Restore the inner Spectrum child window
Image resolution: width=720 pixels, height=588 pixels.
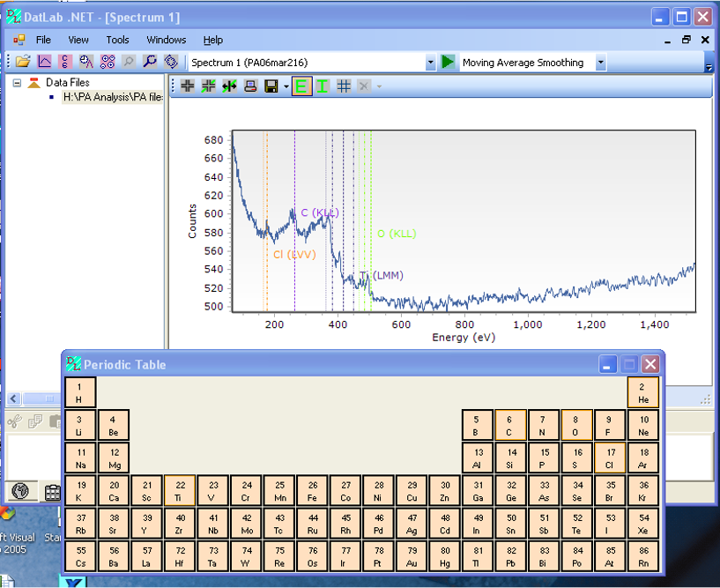point(686,40)
